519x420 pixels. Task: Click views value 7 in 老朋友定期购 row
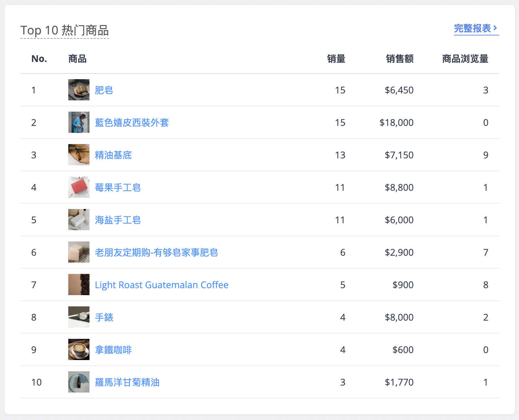[x=486, y=252]
